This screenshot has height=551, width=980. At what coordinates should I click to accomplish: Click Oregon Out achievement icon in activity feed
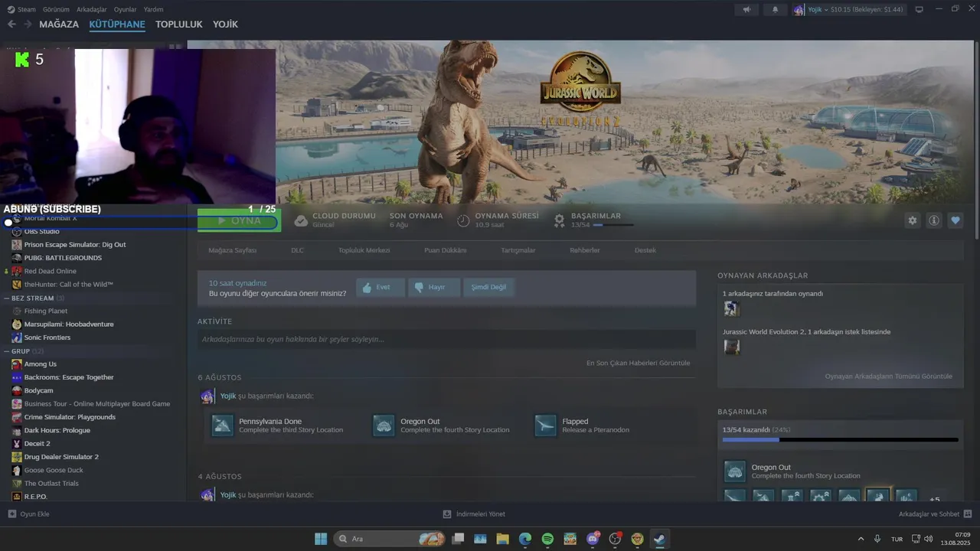[384, 425]
